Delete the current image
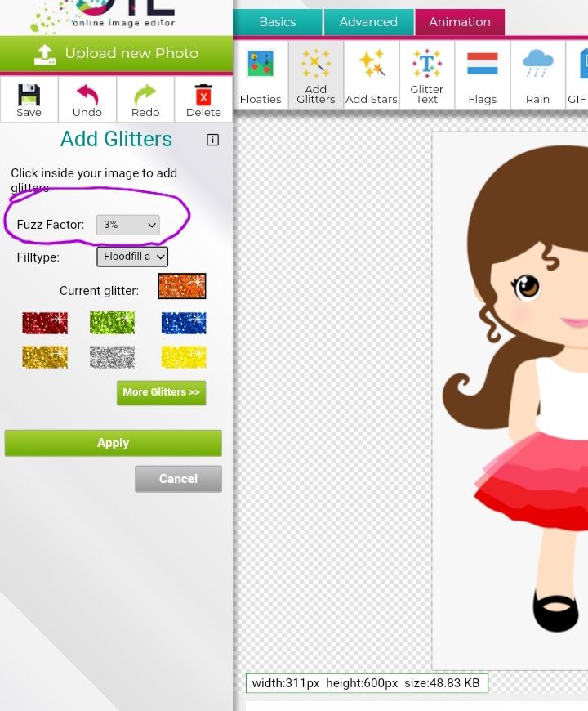Viewport: 588px width, 711px height. (203, 99)
